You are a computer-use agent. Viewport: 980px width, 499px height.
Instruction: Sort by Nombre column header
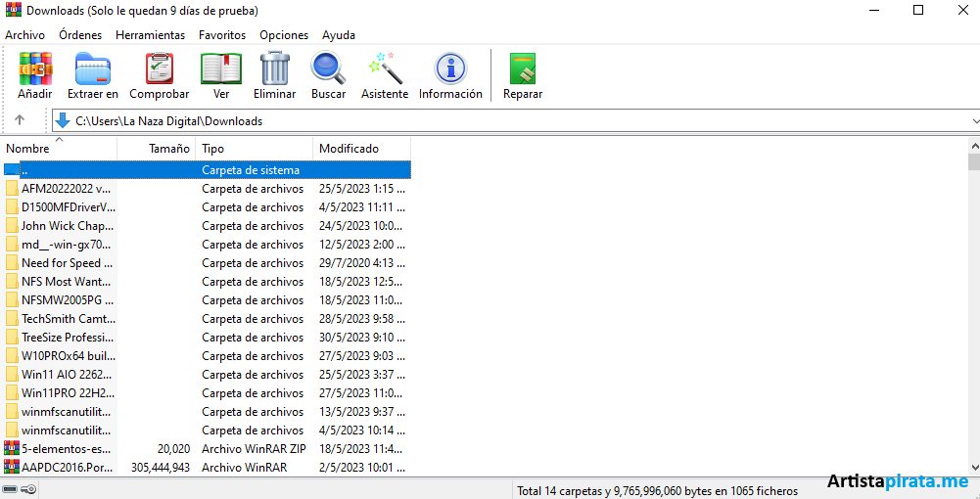tap(59, 149)
